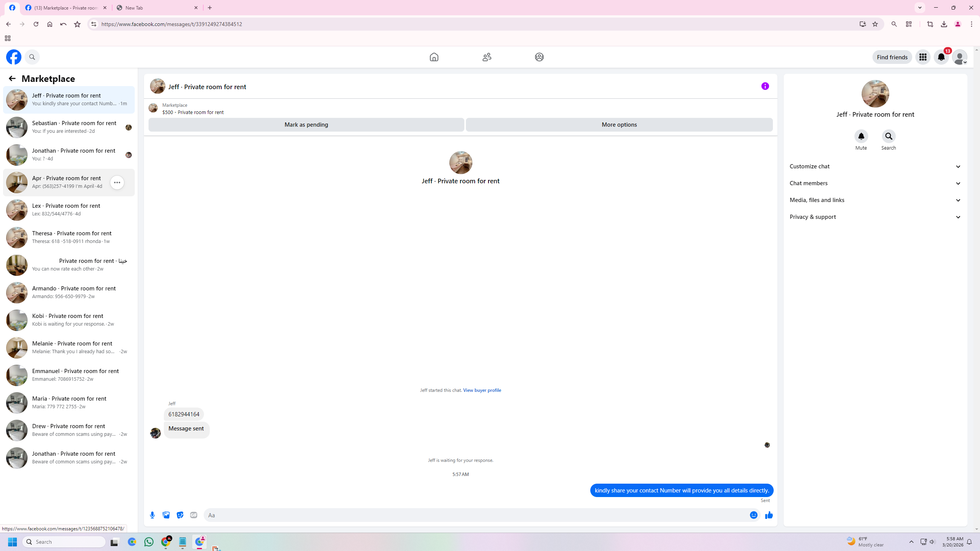Mute the Jeff conversation
The height and width of the screenshot is (551, 980).
tap(861, 136)
